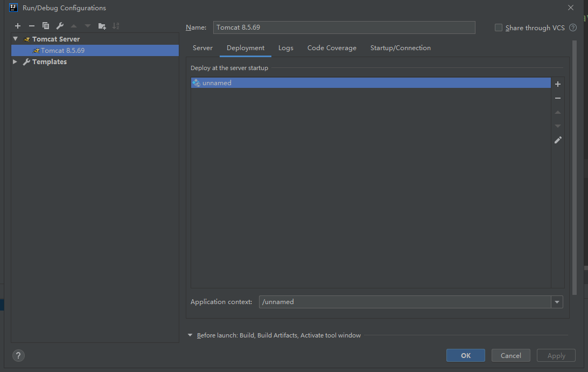588x372 pixels.
Task: Select Tomcat 8.5.69 in the tree
Action: tap(95, 50)
